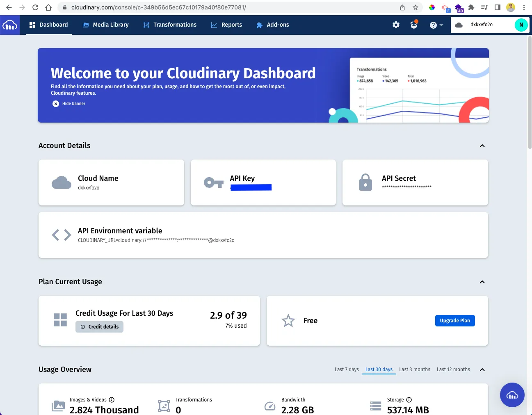
Task: Click the Credit details button
Action: [x=99, y=327]
